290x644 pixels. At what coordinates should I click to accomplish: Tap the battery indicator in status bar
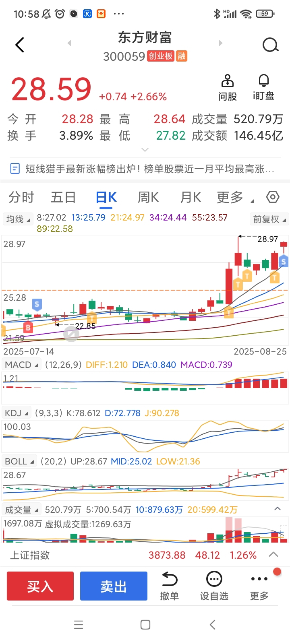(265, 14)
